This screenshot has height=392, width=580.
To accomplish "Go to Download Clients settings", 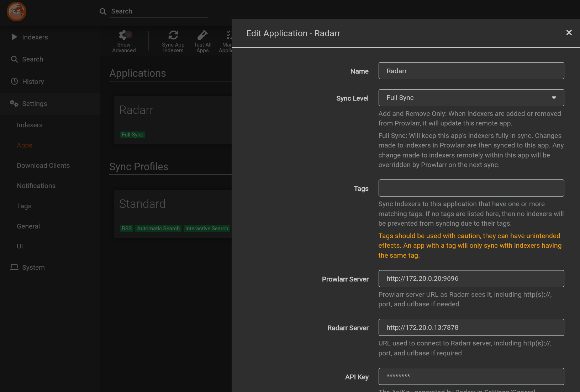I will point(43,166).
